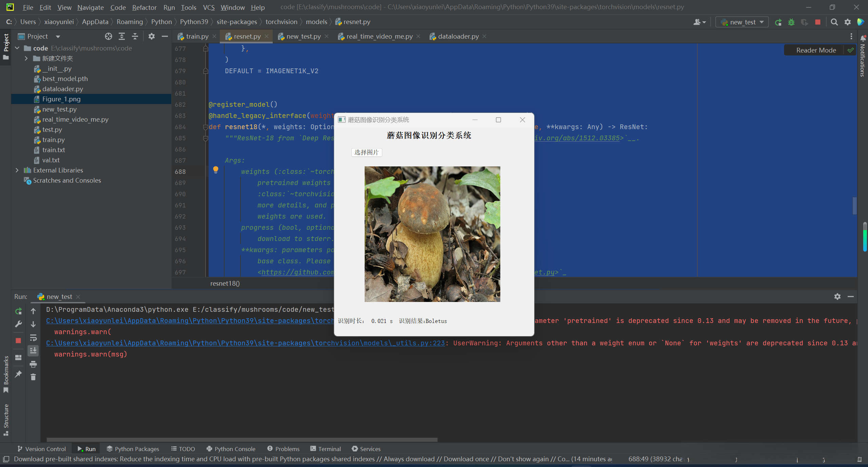The height and width of the screenshot is (467, 868).
Task: Open Search Everywhere magnifier icon
Action: [x=834, y=22]
